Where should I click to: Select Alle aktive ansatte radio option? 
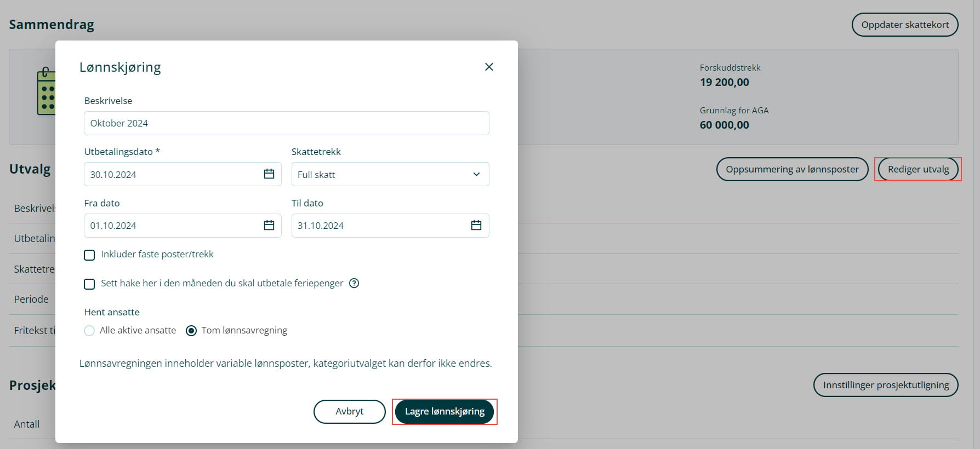pos(89,331)
